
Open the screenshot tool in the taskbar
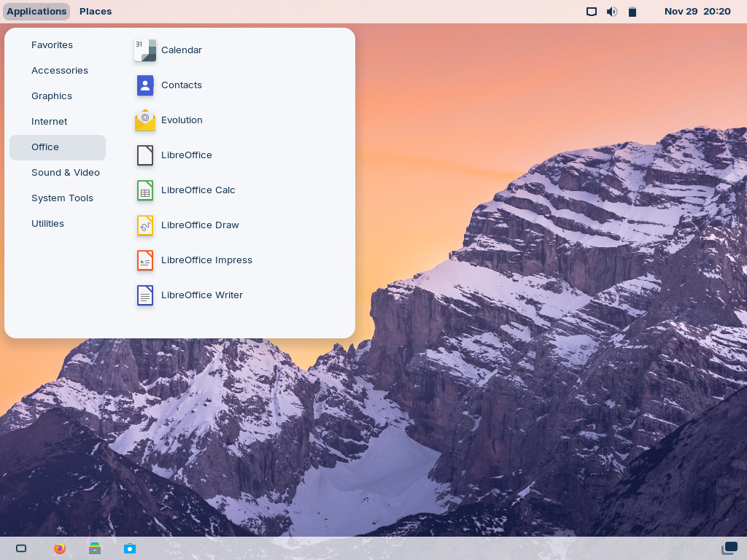coord(130,548)
